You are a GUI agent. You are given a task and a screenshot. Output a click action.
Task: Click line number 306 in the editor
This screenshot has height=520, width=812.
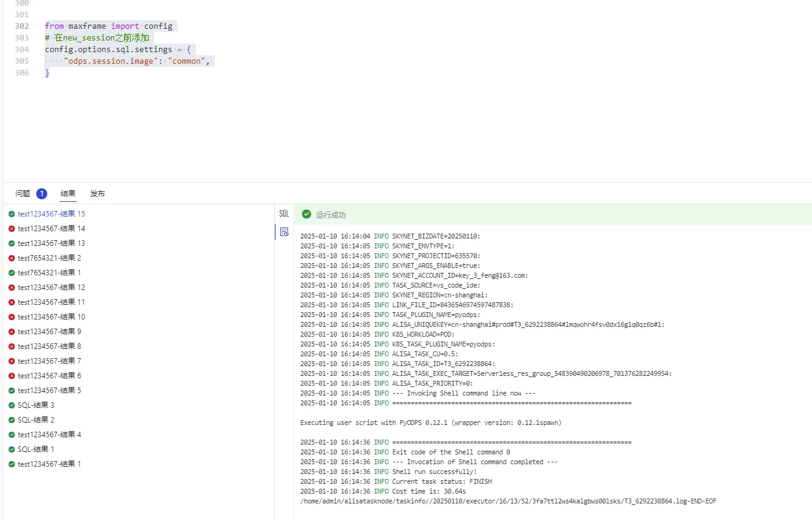point(22,73)
